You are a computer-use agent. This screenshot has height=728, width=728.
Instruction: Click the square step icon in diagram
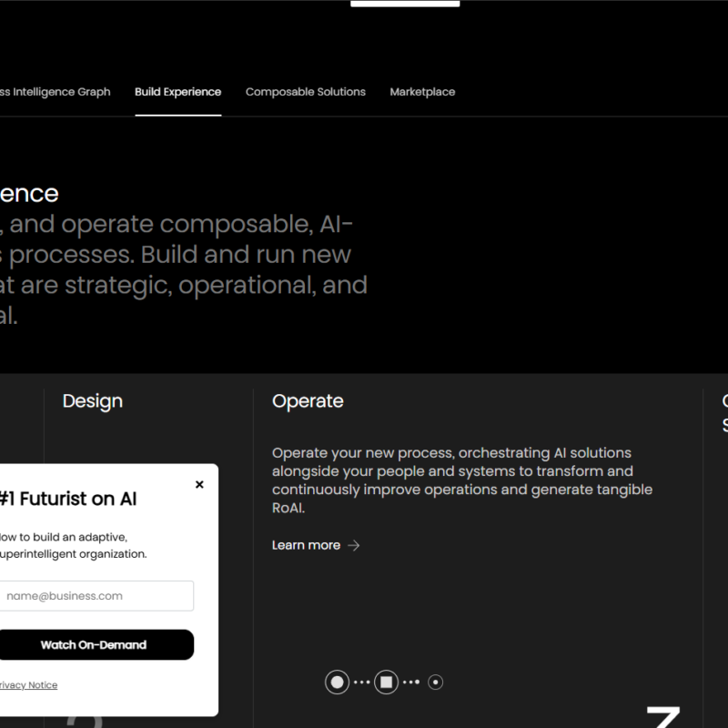click(386, 682)
